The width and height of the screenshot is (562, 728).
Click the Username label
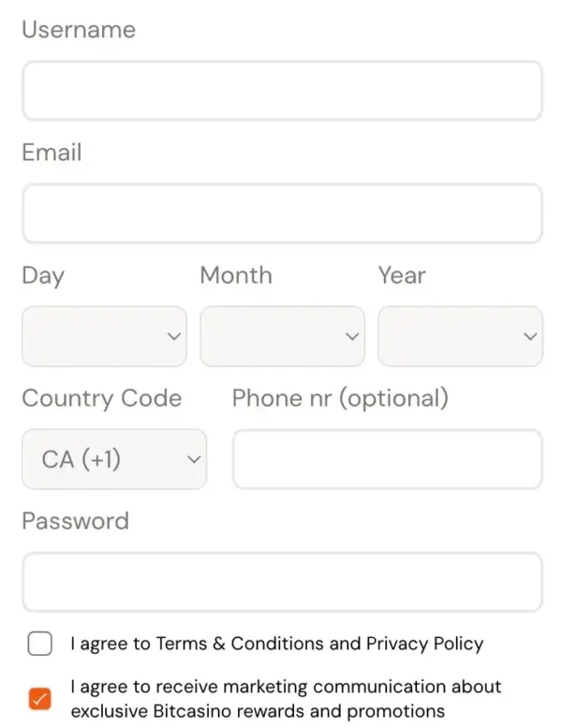pyautogui.click(x=79, y=30)
